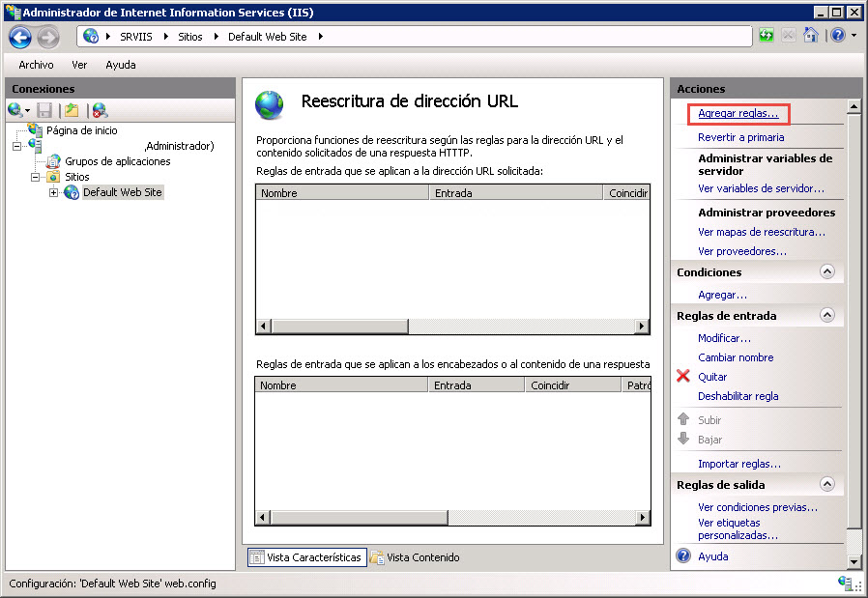Click the Sitios folder icon in tree

click(53, 177)
